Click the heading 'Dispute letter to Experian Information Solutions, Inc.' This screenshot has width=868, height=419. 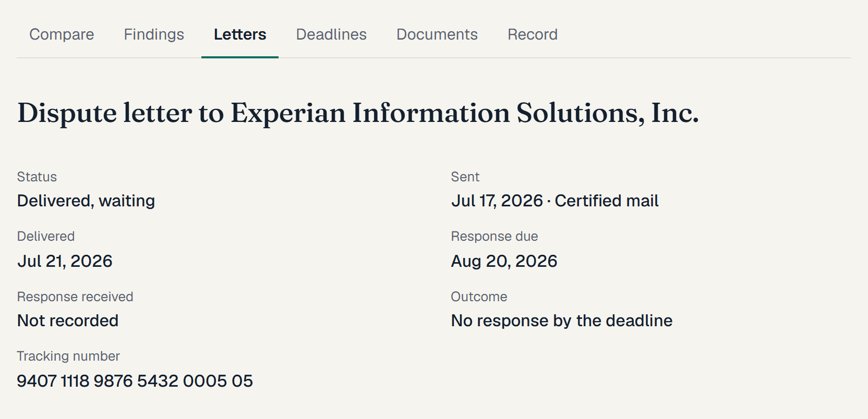point(358,113)
